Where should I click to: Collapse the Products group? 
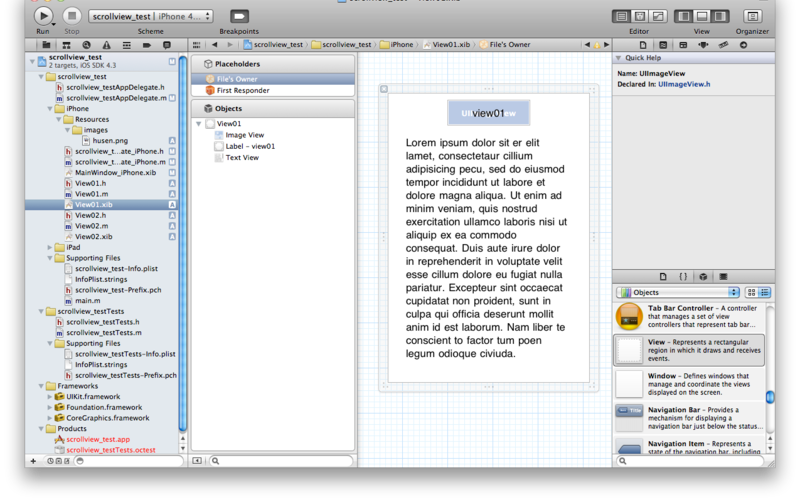pyautogui.click(x=41, y=429)
